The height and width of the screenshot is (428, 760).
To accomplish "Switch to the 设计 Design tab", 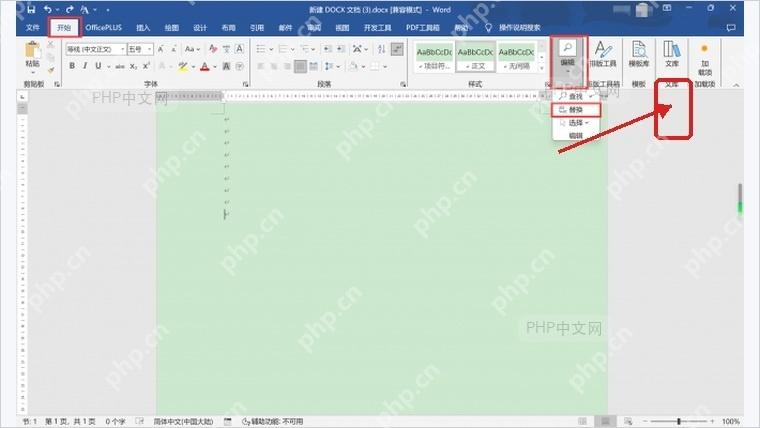I will (x=200, y=28).
